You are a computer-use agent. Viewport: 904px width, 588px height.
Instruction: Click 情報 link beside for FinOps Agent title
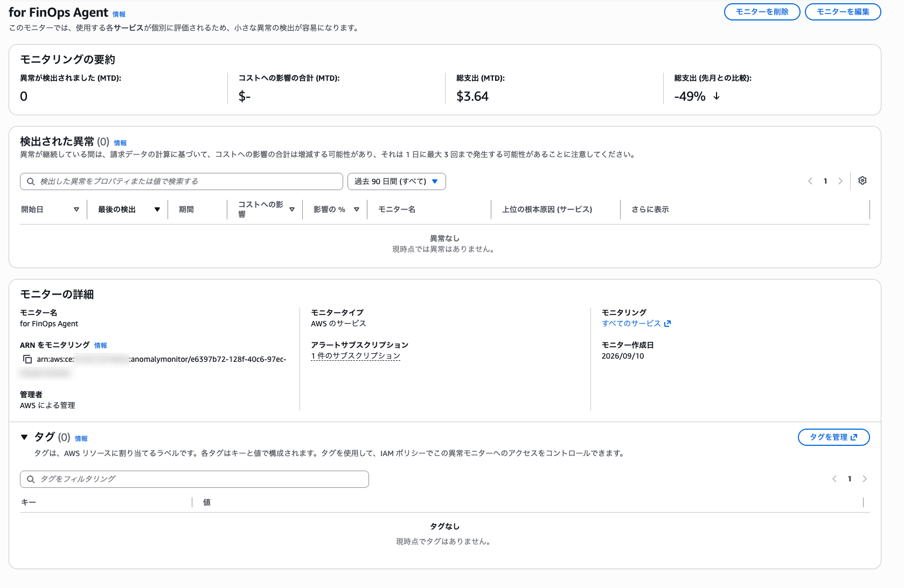(x=119, y=15)
